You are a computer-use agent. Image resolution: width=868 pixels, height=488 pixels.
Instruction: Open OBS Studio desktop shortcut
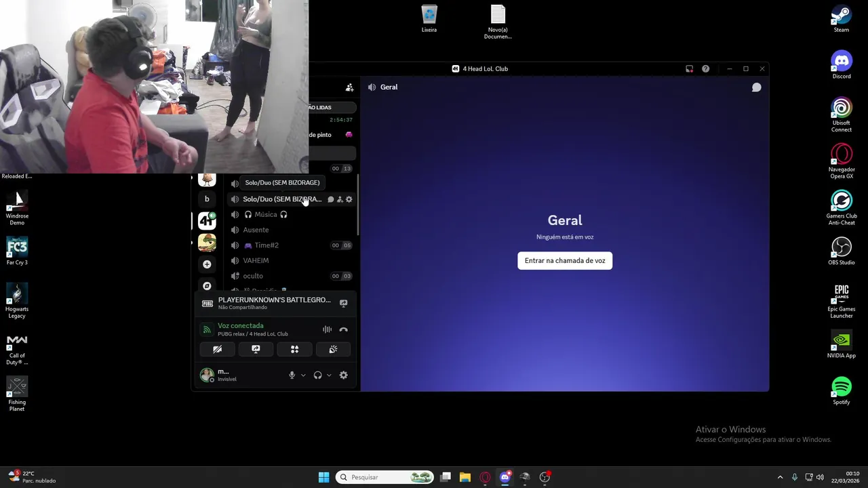[x=842, y=251]
